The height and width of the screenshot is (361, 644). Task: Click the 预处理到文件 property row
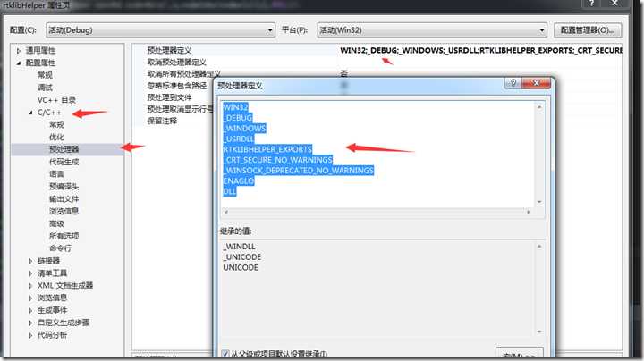pos(169,97)
